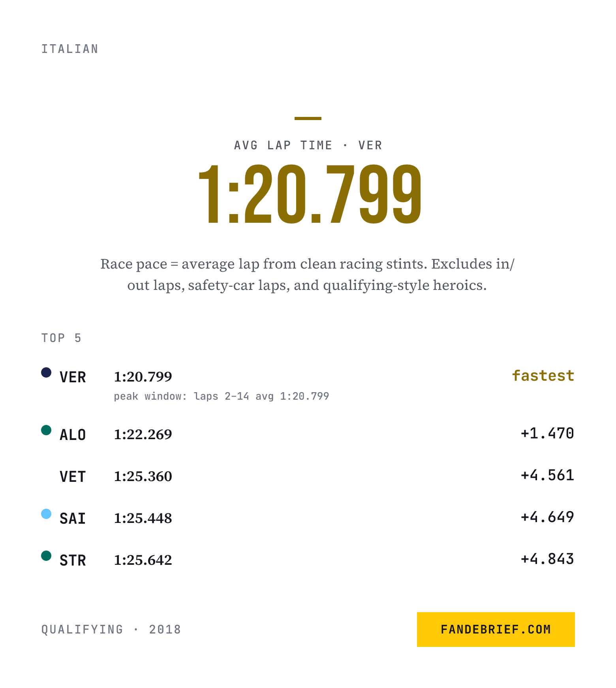Click the +4.561 gap for VET
616x688 pixels.
[x=547, y=475]
